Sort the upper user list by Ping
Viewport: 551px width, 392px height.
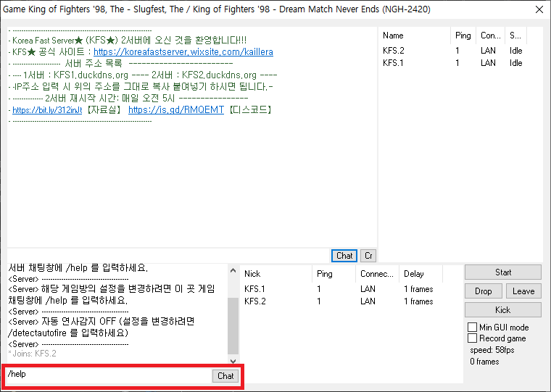463,36
